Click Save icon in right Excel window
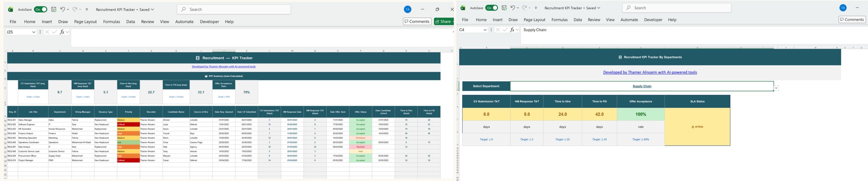 (504, 8)
